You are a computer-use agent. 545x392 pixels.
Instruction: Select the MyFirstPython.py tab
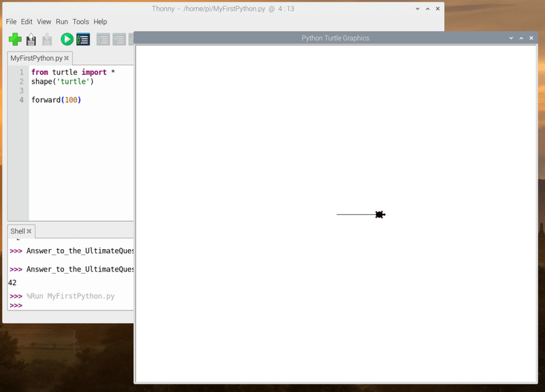coord(36,58)
